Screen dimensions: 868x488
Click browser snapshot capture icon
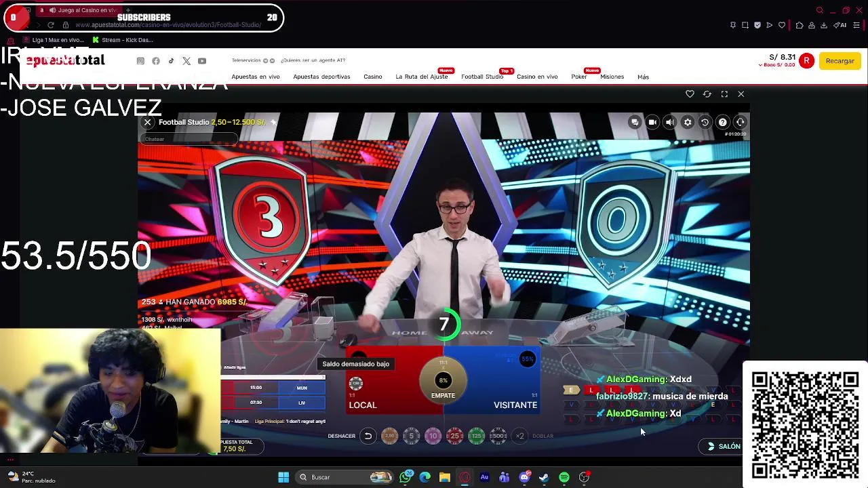(745, 25)
